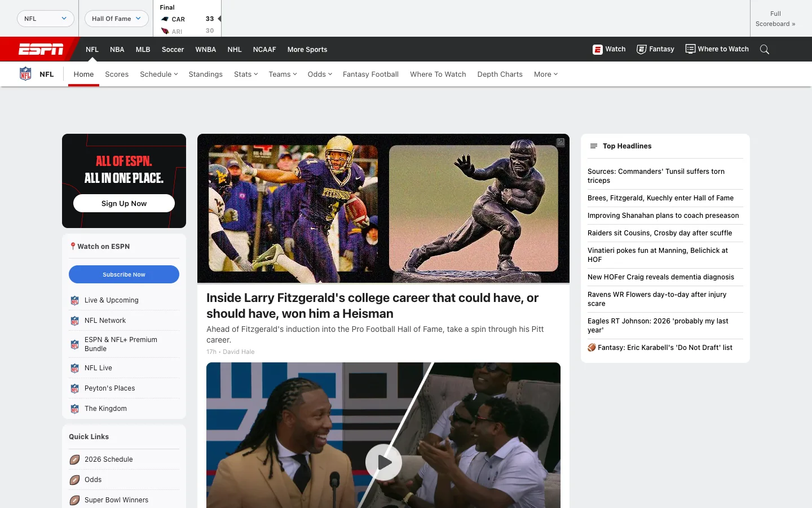Open the Full Scoreboard link
812x508 pixels.
775,19
